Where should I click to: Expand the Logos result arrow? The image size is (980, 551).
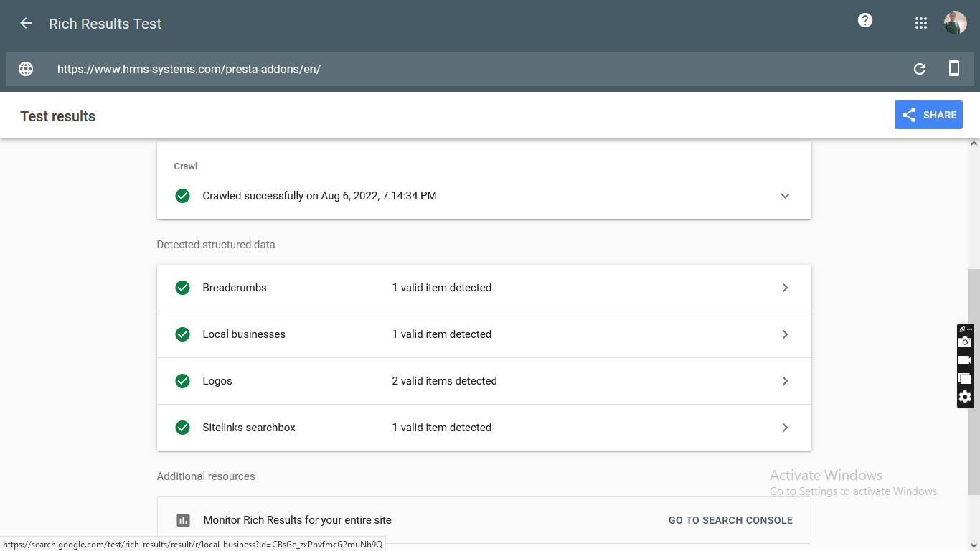click(785, 381)
